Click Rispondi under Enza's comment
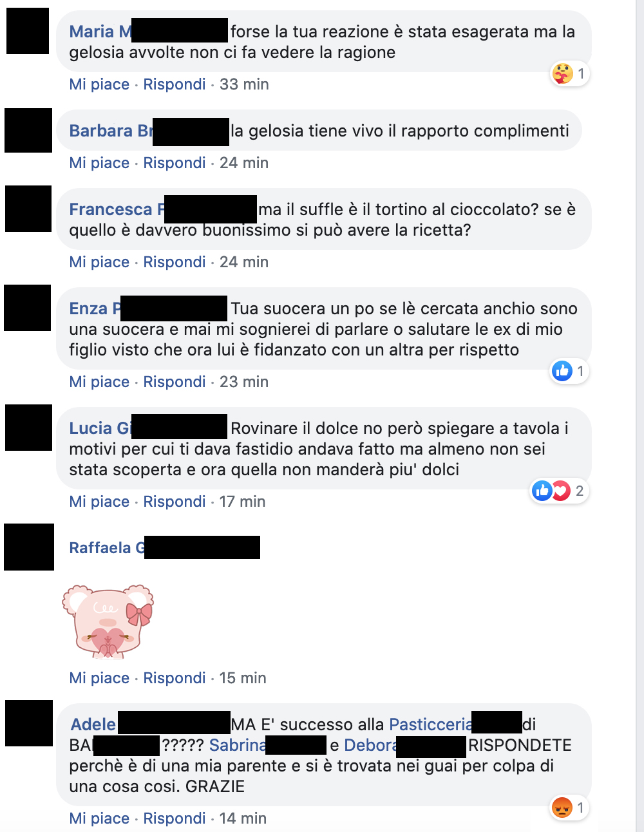This screenshot has height=832, width=644. (x=175, y=382)
